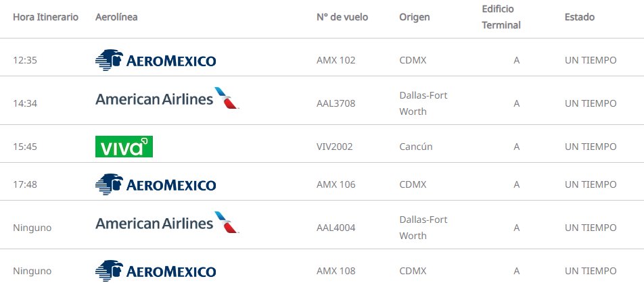This screenshot has height=283, width=644.
Task: Select flight number VIV2002
Action: tap(334, 147)
